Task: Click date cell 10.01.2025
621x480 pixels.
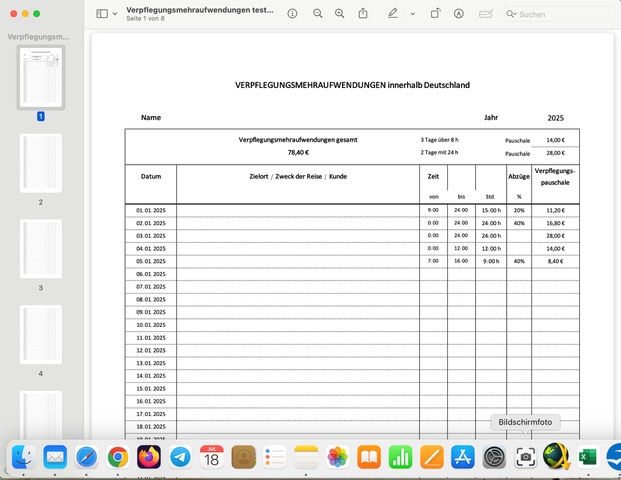Action: point(151,325)
